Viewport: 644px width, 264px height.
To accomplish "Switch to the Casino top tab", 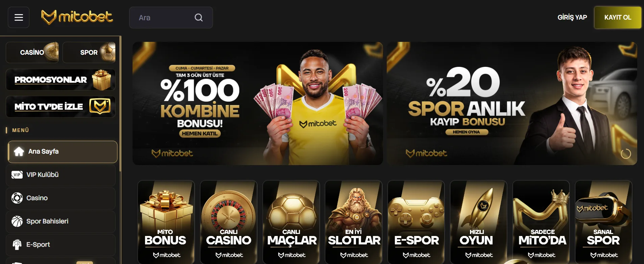I will pyautogui.click(x=32, y=52).
